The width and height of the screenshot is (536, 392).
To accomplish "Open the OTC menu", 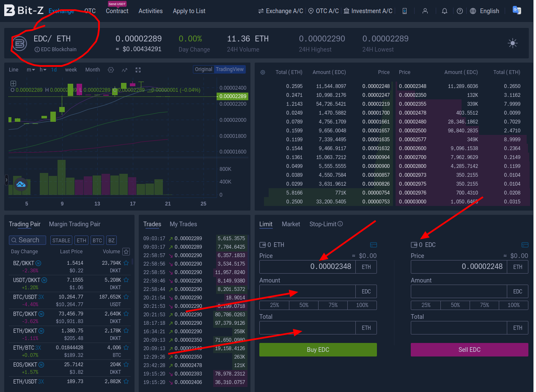I will pyautogui.click(x=90, y=11).
